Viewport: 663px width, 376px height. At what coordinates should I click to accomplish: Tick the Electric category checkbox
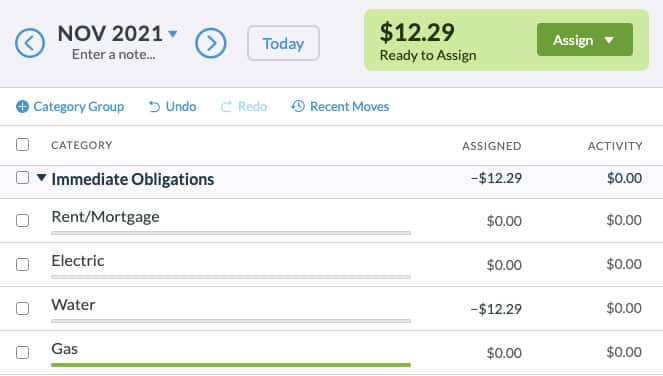coord(22,264)
